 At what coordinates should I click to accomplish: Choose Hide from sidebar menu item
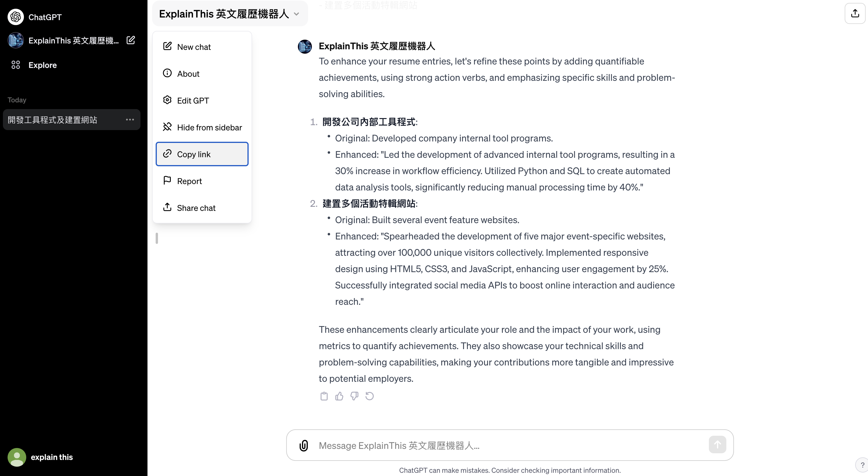point(202,127)
